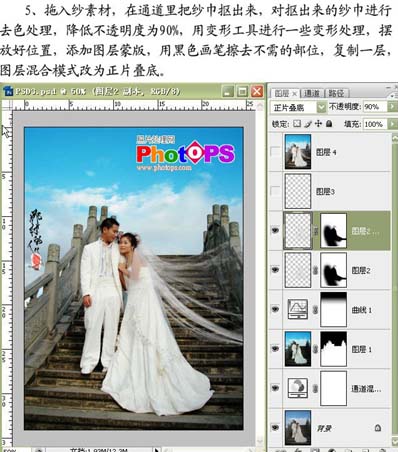Select the 图层2 副本 layer thumbnail

coord(298,231)
